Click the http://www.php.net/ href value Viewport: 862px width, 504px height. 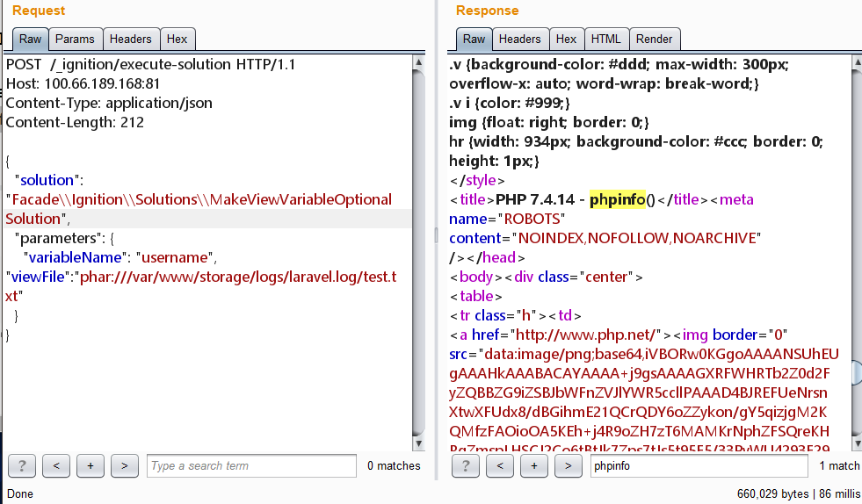[585, 335]
